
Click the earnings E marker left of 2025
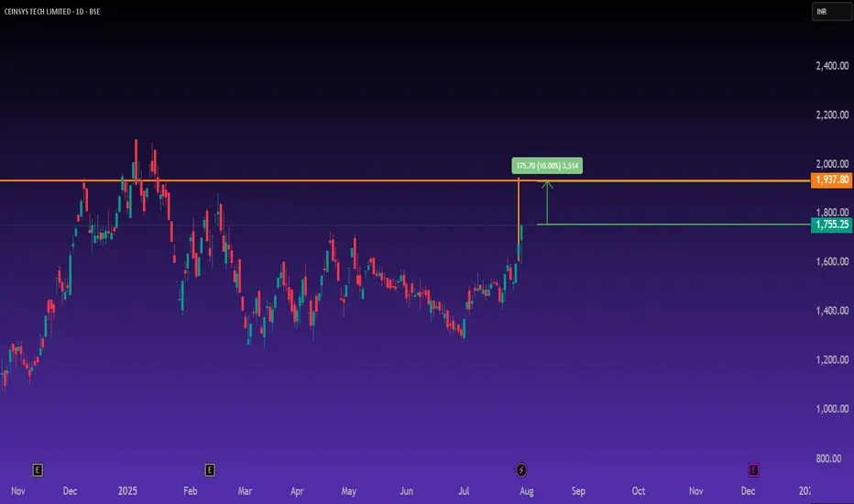pos(38,470)
